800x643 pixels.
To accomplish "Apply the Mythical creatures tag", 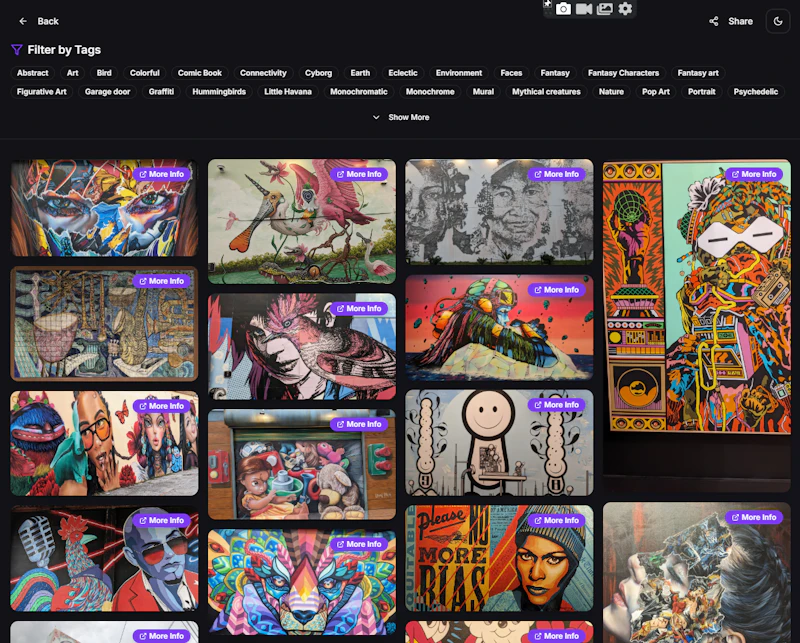I will tap(546, 92).
